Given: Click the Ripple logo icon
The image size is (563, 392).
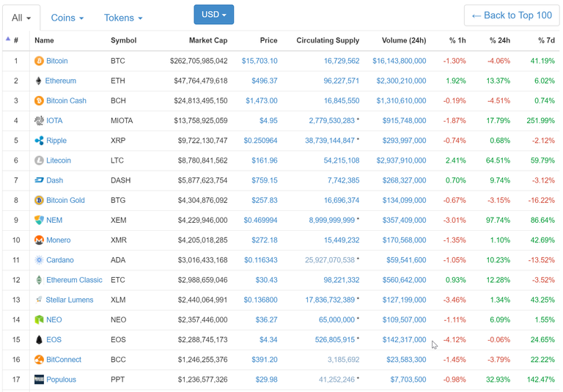Looking at the screenshot, I should 39,141.
